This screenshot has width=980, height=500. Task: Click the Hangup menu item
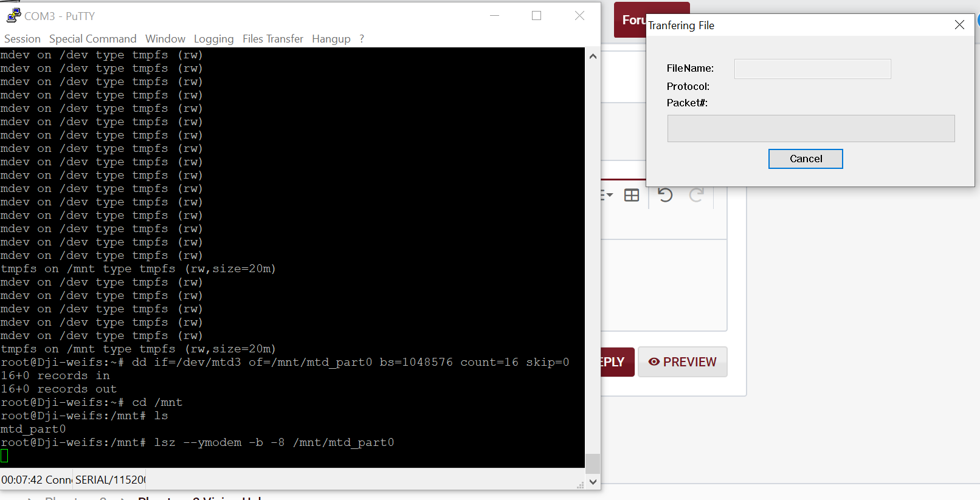(331, 39)
